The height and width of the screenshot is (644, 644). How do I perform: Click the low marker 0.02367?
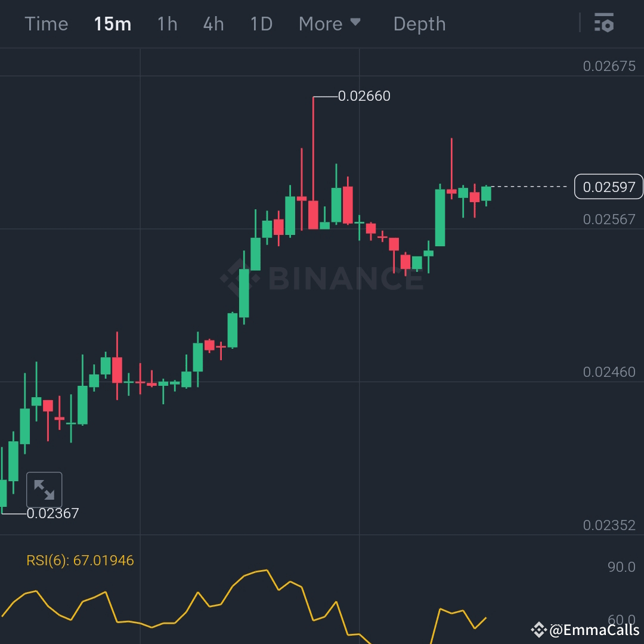[x=52, y=513]
